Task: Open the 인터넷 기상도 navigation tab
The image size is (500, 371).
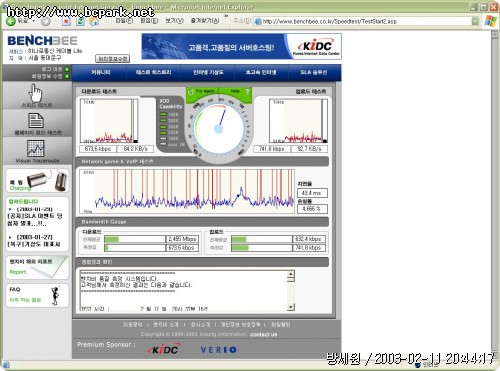Action: [208, 72]
